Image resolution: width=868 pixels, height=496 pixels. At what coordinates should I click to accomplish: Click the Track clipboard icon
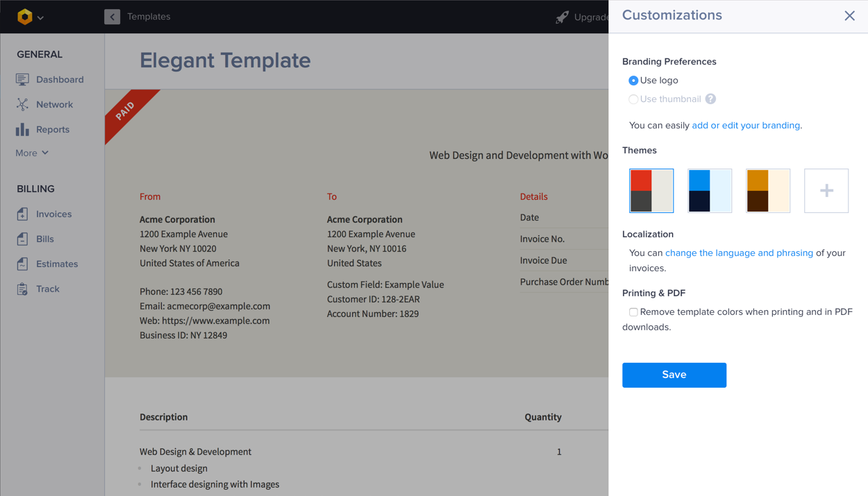point(22,289)
